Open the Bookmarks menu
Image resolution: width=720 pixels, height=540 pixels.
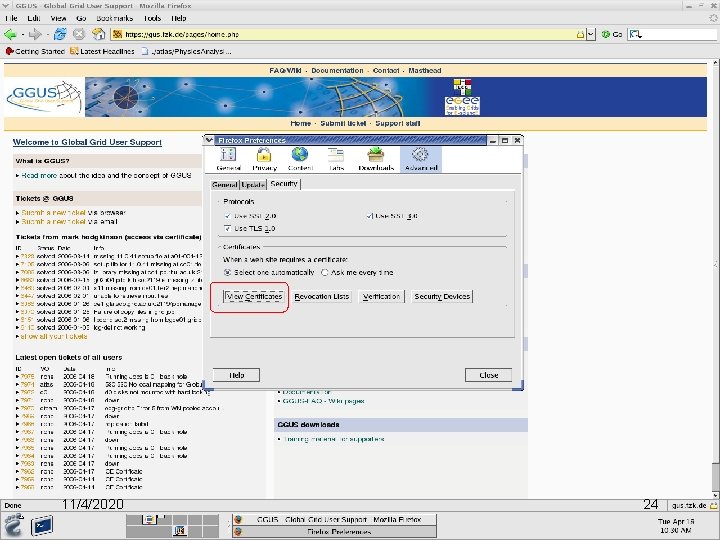pos(115,18)
